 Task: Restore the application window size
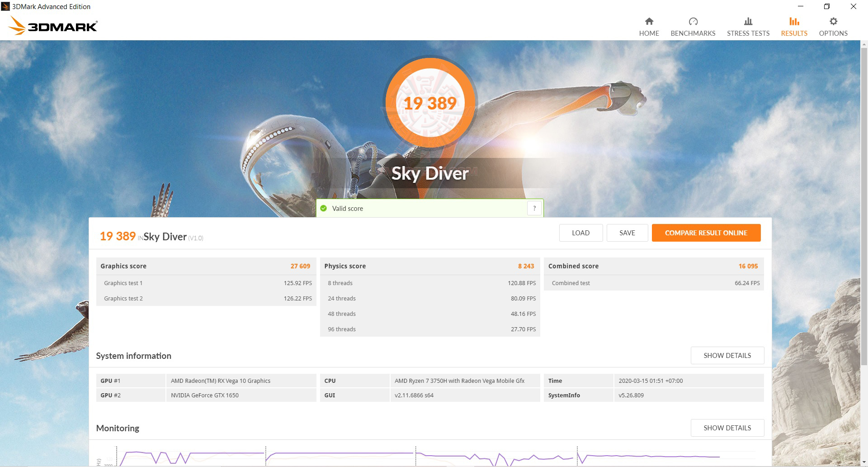pyautogui.click(x=826, y=6)
